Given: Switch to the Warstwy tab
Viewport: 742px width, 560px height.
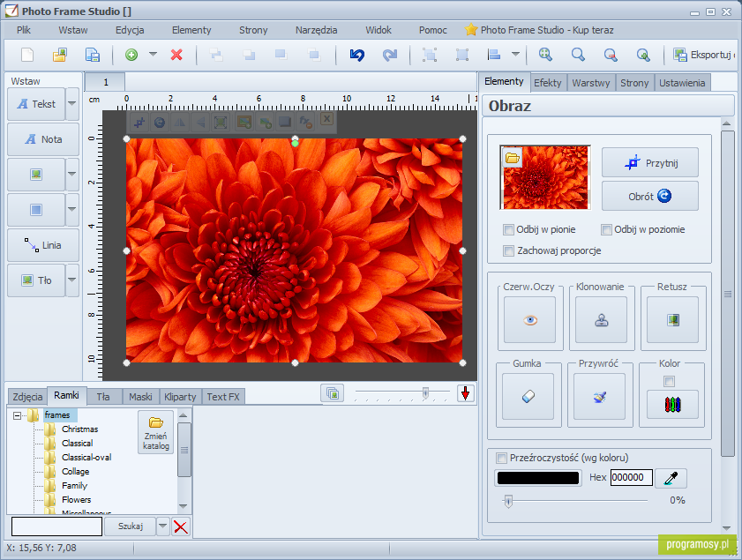Looking at the screenshot, I should [590, 83].
